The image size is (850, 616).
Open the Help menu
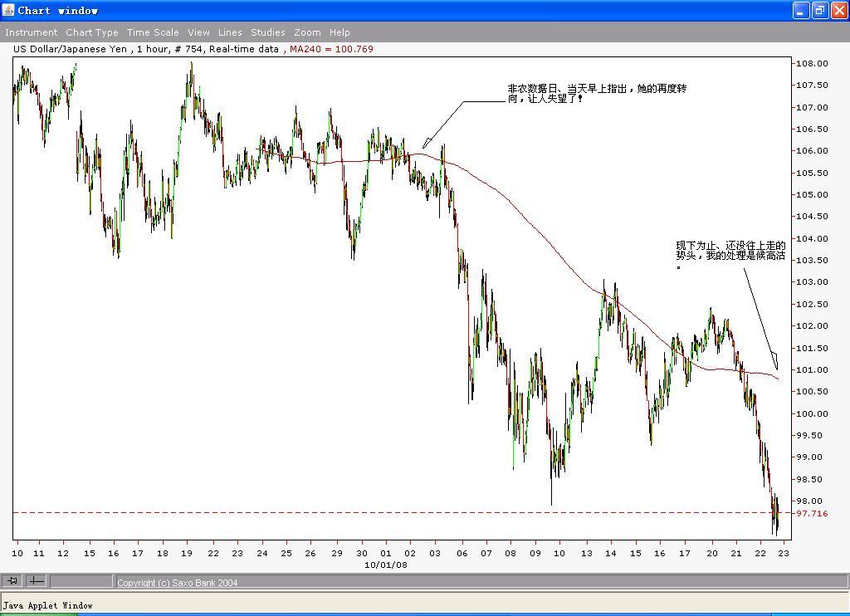pyautogui.click(x=340, y=32)
